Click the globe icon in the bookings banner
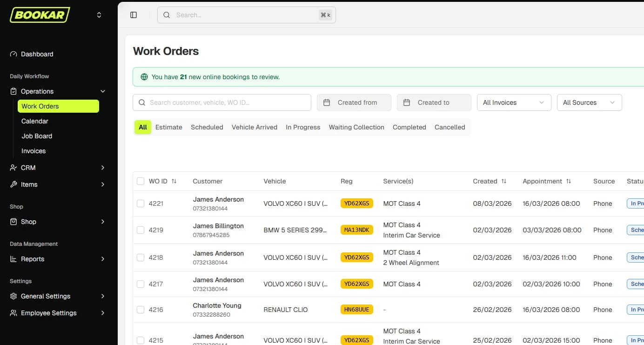The height and width of the screenshot is (345, 644). point(144,76)
